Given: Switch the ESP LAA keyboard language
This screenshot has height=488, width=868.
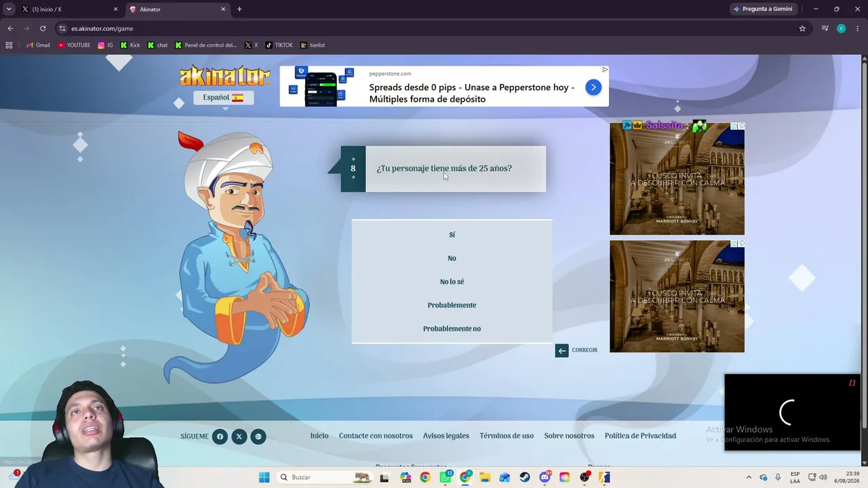Looking at the screenshot, I should tap(795, 477).
